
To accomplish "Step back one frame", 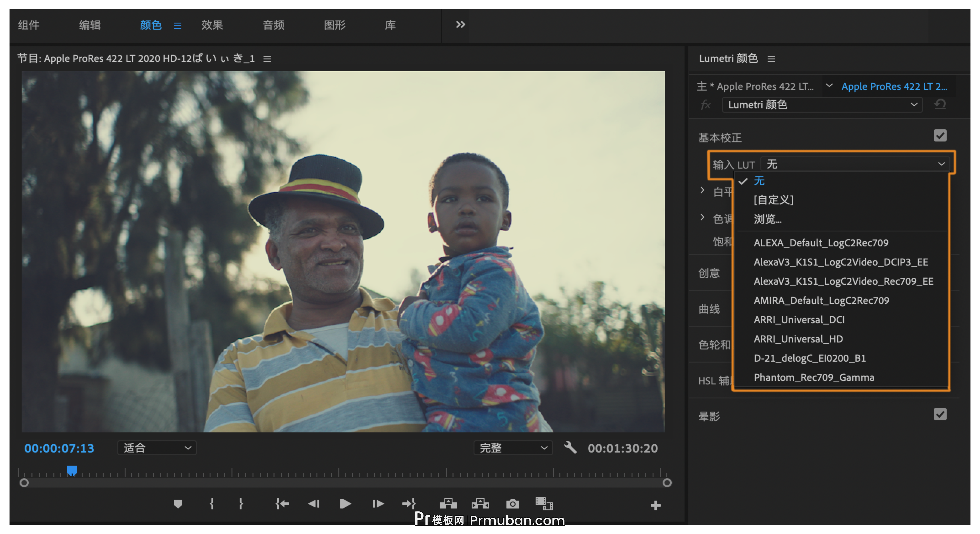I will pyautogui.click(x=314, y=504).
